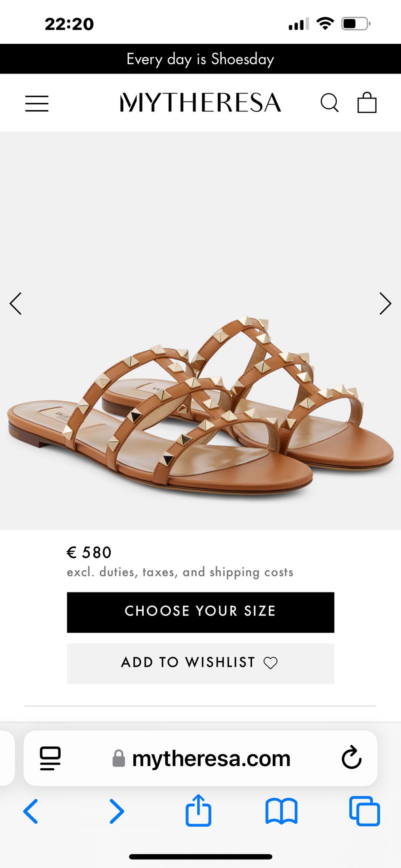401x868 pixels.
Task: Open the Safari tabs overview
Action: 365,811
